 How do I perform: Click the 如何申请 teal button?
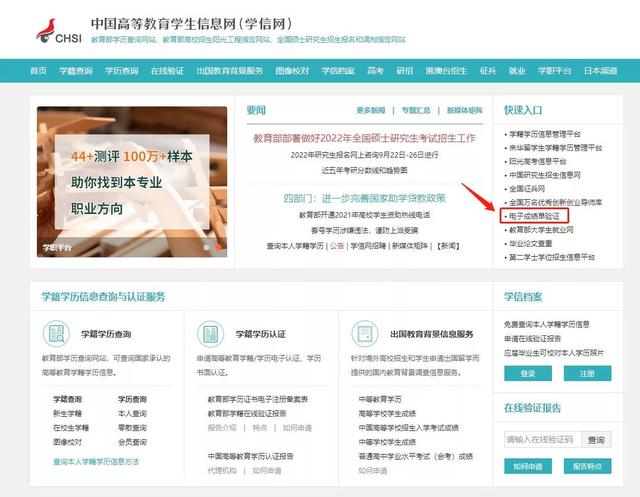[x=528, y=466]
